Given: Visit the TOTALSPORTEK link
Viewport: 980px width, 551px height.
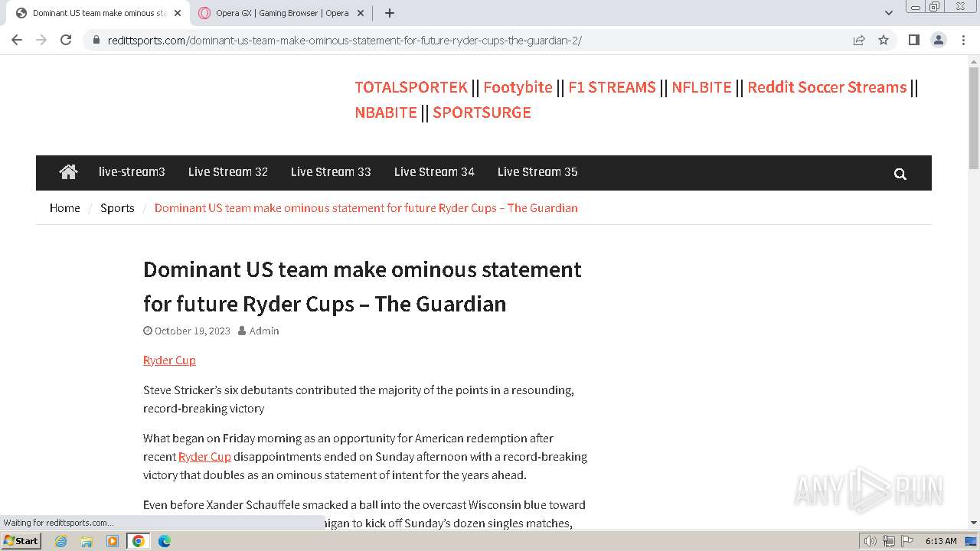Looking at the screenshot, I should pyautogui.click(x=411, y=87).
